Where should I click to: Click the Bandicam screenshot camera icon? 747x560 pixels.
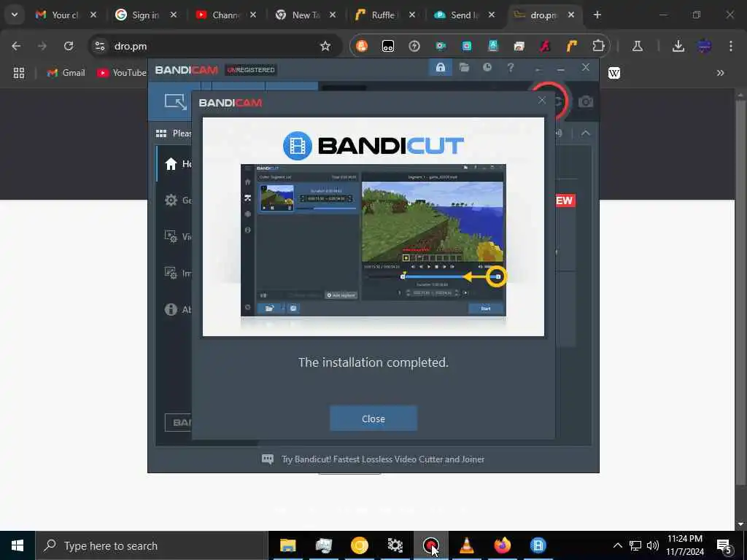click(586, 102)
